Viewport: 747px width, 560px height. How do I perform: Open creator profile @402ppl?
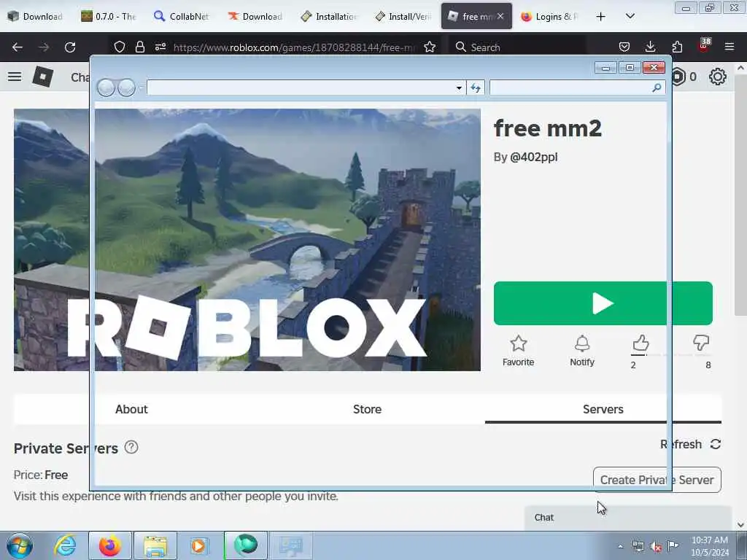(533, 157)
